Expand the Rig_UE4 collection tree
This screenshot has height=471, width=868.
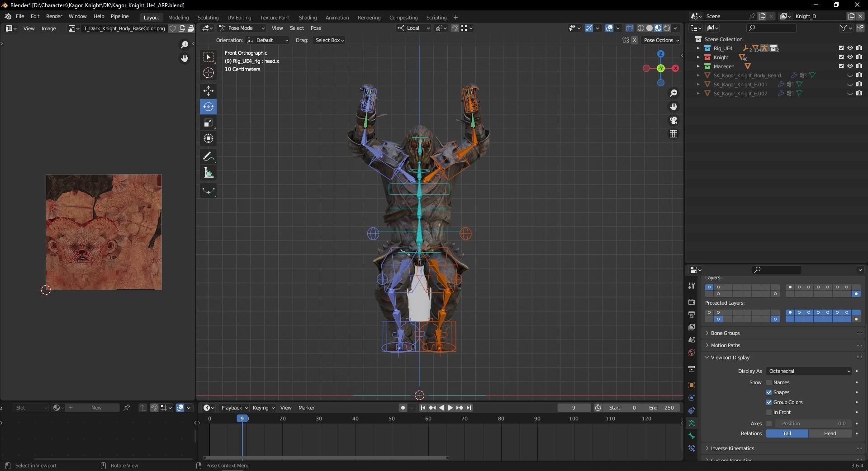pos(698,48)
